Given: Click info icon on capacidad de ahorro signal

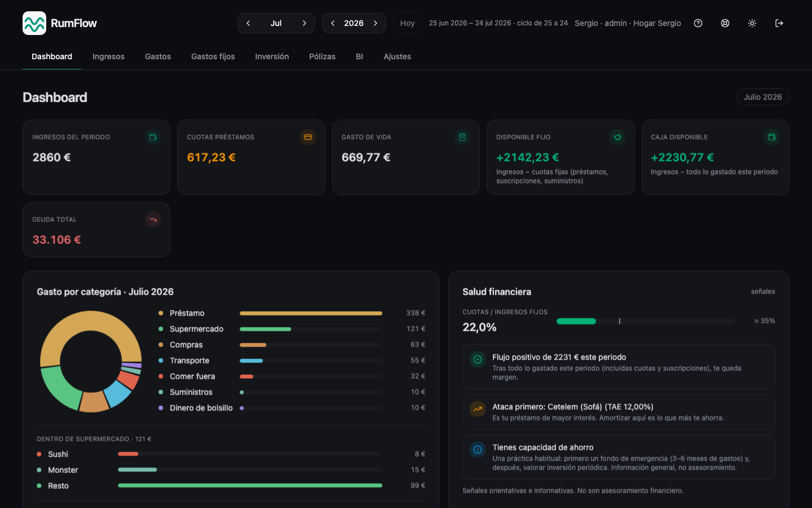Looking at the screenshot, I should [478, 450].
